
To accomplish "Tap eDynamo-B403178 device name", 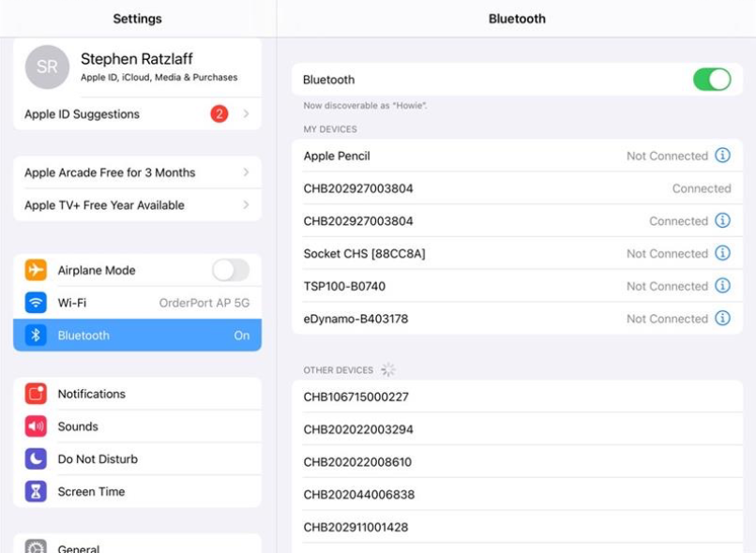I will (x=355, y=319).
